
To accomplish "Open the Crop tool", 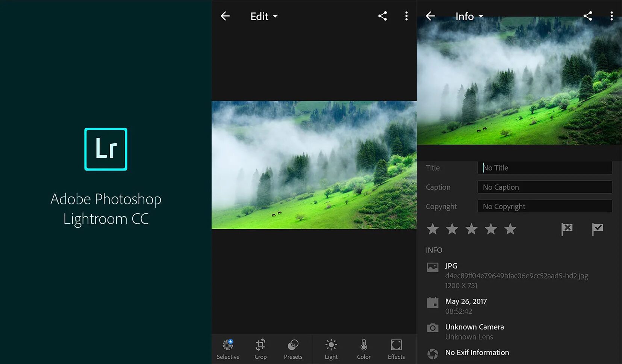I will (260, 349).
